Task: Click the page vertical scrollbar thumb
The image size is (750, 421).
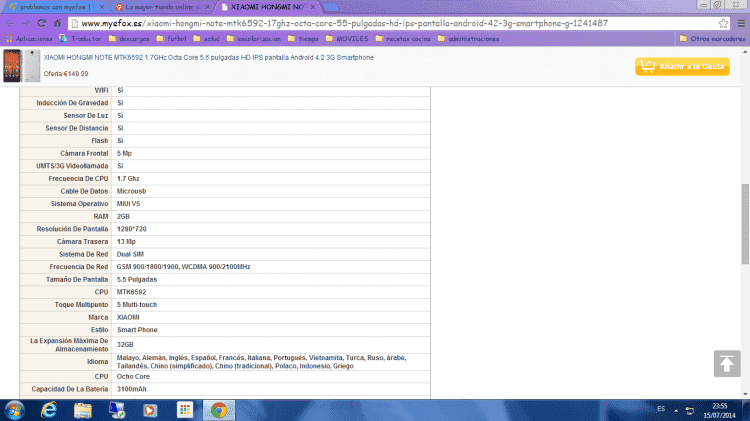Action: tap(745, 224)
